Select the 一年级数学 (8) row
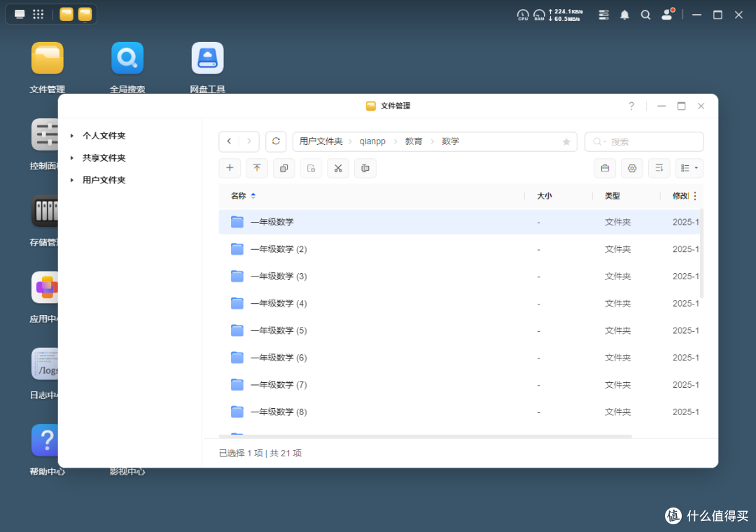Screen dimensions: 756x532 [x=459, y=412]
